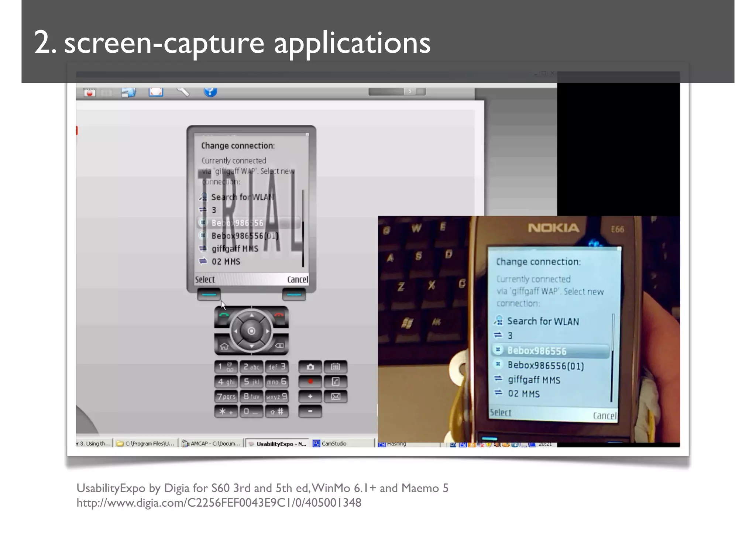
Task: Click the 2 abc keypad key
Action: tap(251, 367)
